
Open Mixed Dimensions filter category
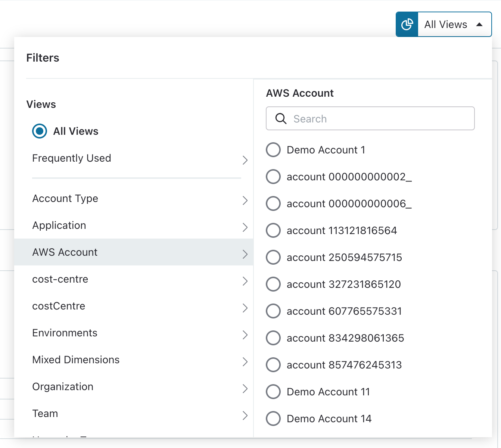[x=134, y=360]
